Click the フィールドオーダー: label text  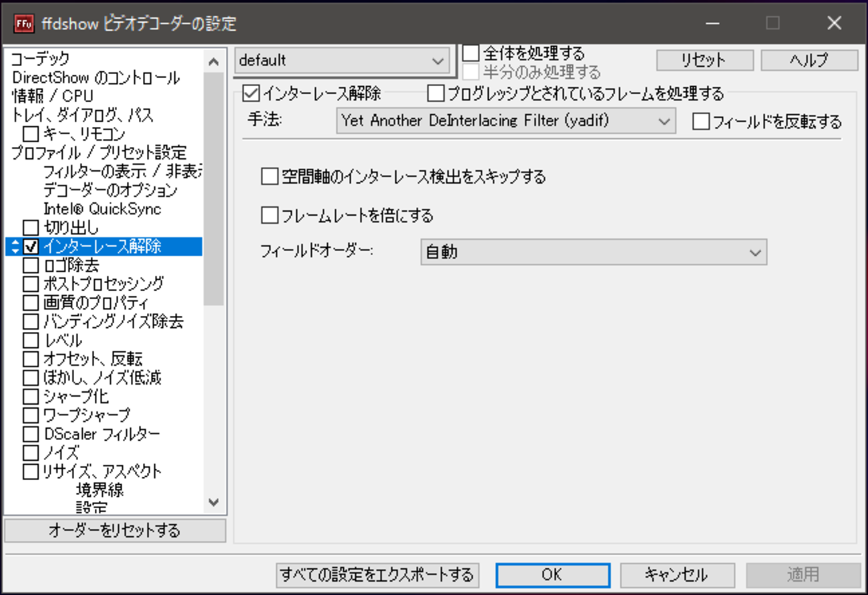click(x=316, y=252)
